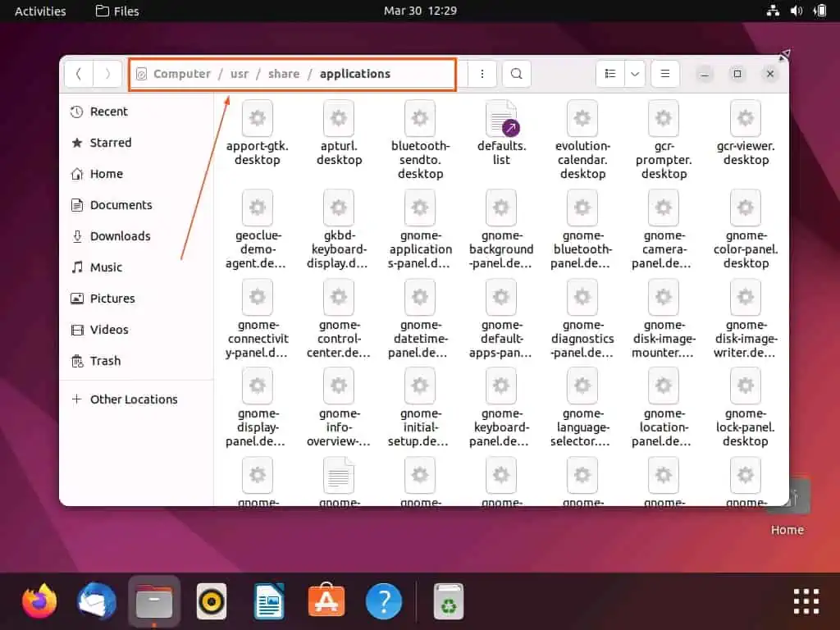Open the Activities overview
This screenshot has width=840, height=630.
(40, 11)
